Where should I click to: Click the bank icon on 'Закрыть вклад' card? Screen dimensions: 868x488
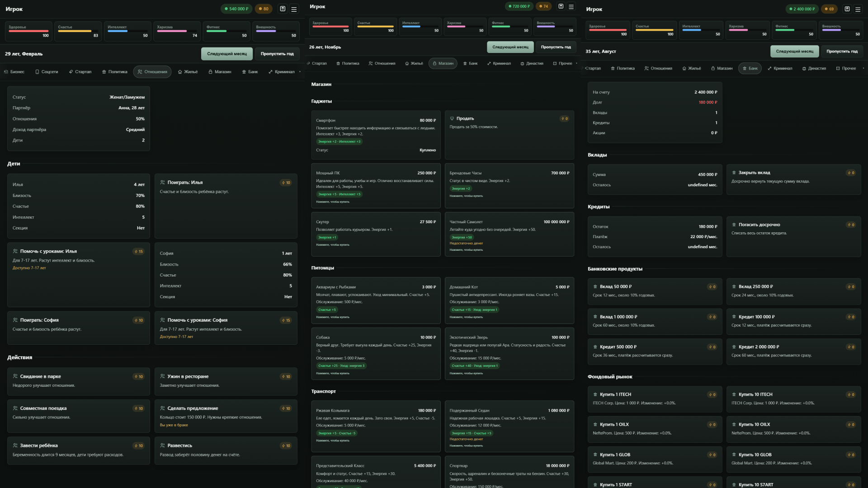(734, 173)
